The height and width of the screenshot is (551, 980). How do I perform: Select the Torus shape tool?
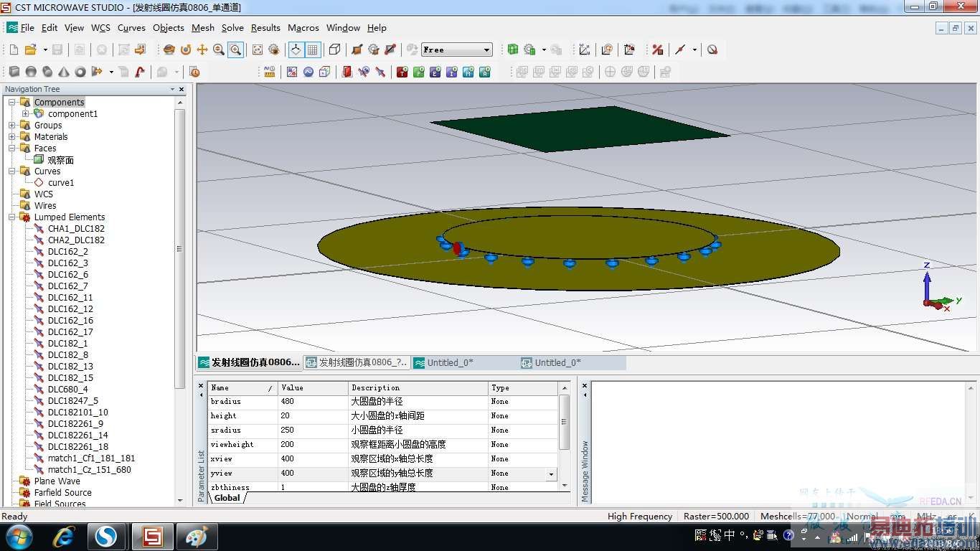click(80, 72)
